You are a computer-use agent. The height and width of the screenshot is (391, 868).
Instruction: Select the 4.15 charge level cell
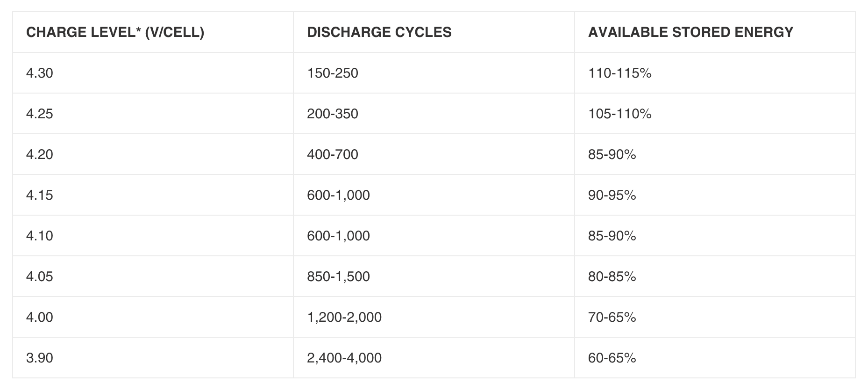[153, 195]
